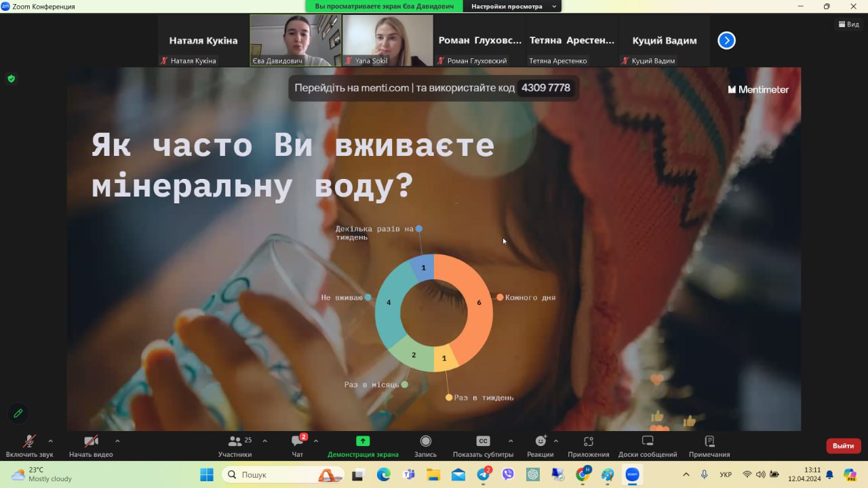Start recording with the Запись button

tap(425, 446)
